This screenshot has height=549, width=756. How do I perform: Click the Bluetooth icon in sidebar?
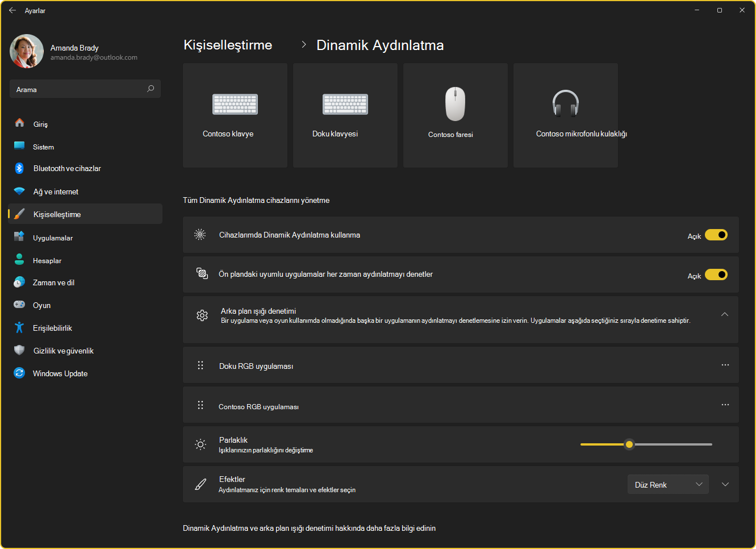tap(19, 168)
